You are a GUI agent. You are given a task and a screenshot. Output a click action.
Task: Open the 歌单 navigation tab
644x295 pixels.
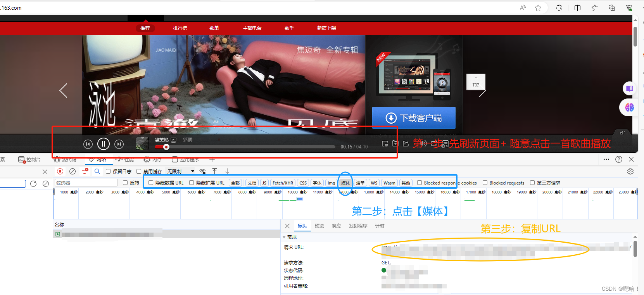click(214, 28)
